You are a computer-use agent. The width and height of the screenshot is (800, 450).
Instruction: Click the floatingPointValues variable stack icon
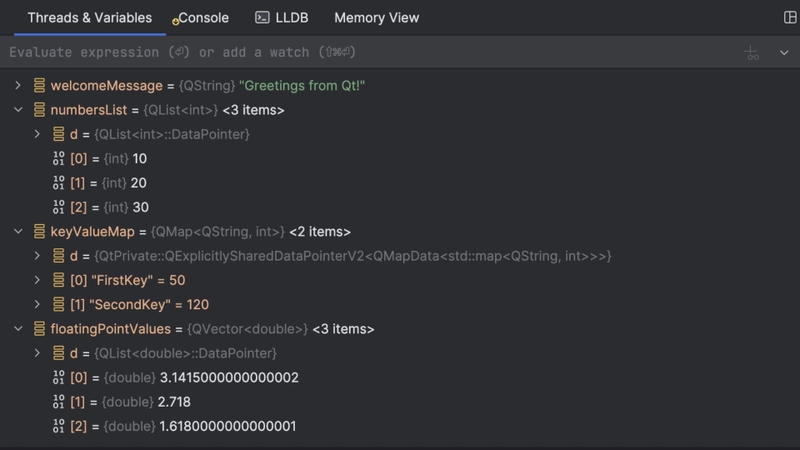(40, 329)
